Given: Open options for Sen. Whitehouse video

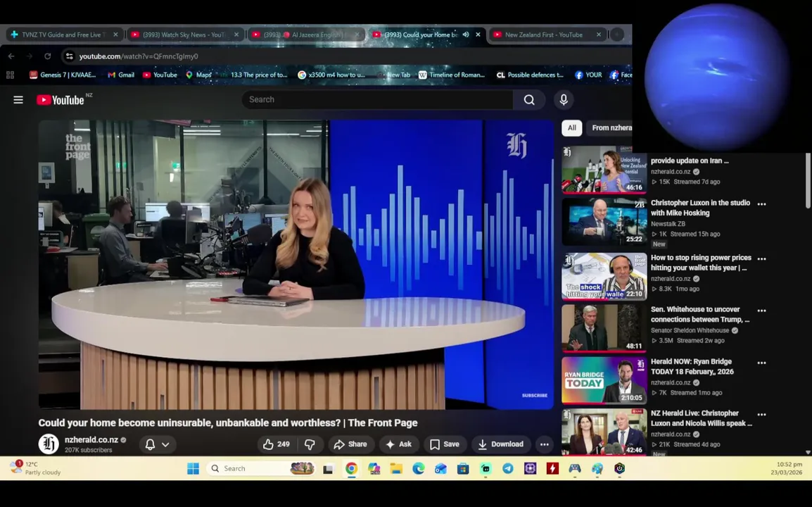Looking at the screenshot, I should (761, 311).
